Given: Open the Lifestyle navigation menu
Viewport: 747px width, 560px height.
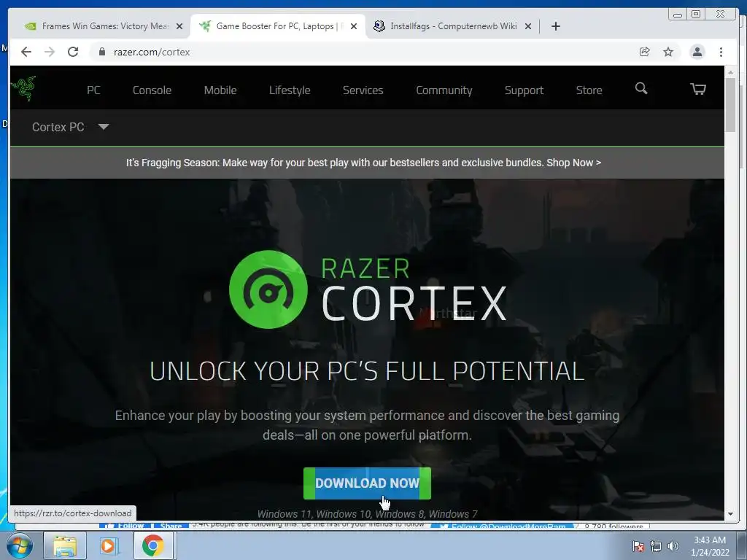Looking at the screenshot, I should click(x=290, y=90).
